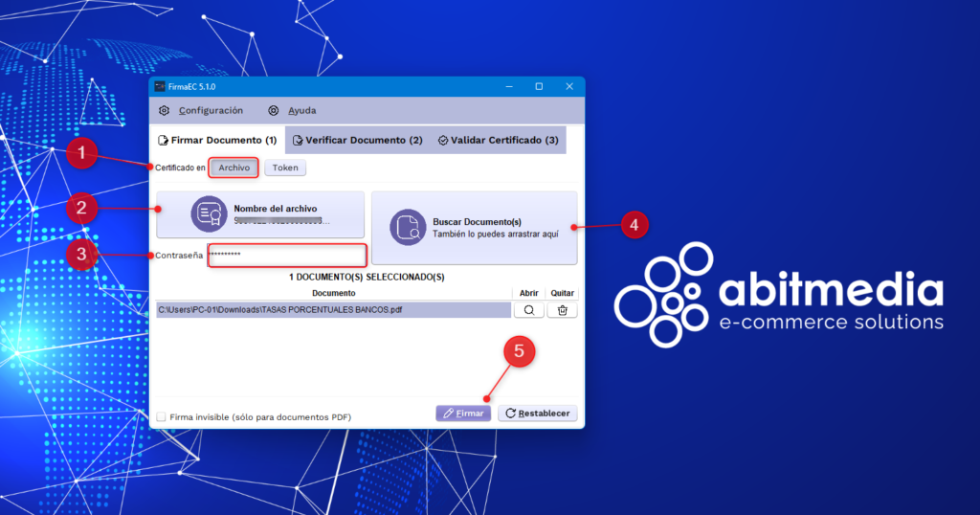Click the document search icon
The height and width of the screenshot is (515, 980).
click(408, 228)
